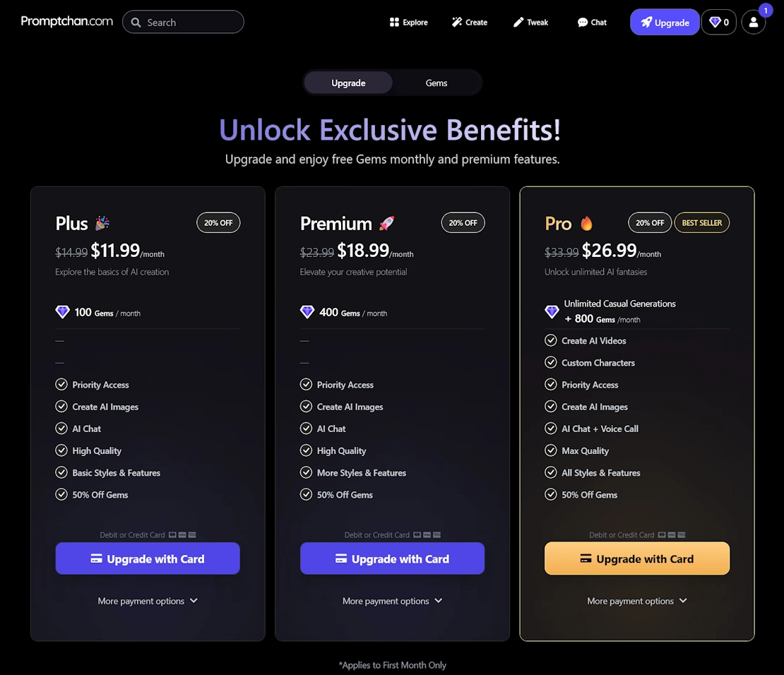Open Explore from the top navigation
784x675 pixels.
pyautogui.click(x=408, y=23)
